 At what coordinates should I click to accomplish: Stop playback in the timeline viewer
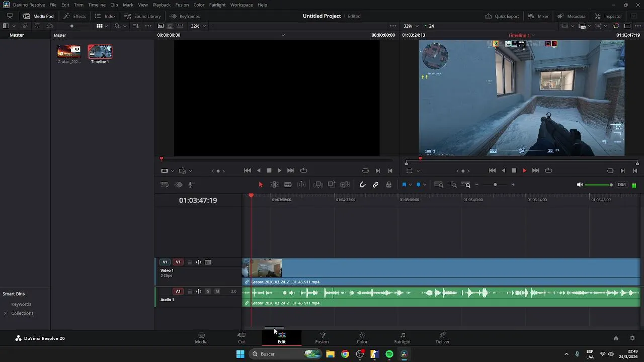(x=514, y=170)
